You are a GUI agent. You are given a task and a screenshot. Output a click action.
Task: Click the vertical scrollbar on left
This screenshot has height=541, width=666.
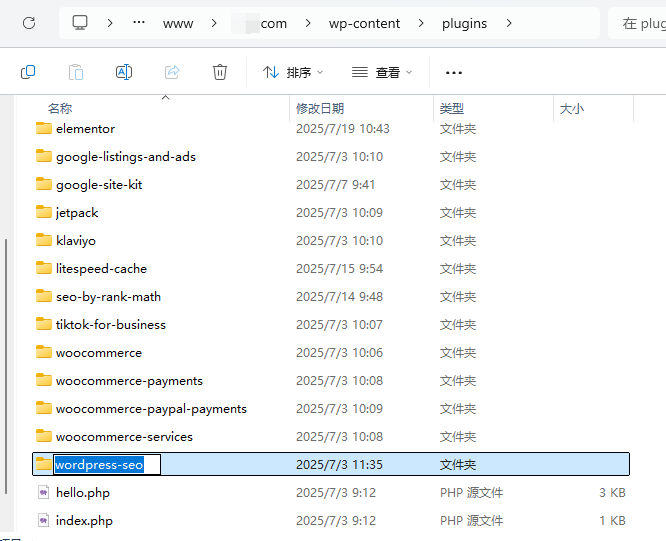6,366
